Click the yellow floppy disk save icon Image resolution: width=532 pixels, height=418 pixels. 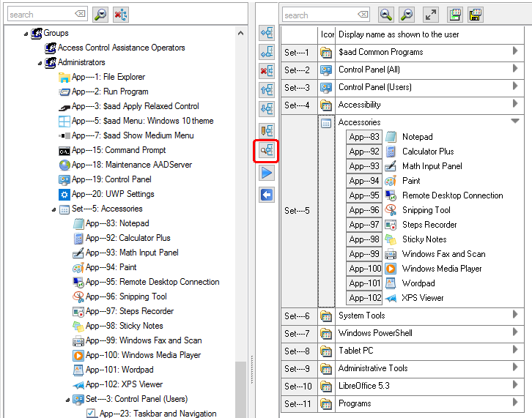tap(476, 14)
